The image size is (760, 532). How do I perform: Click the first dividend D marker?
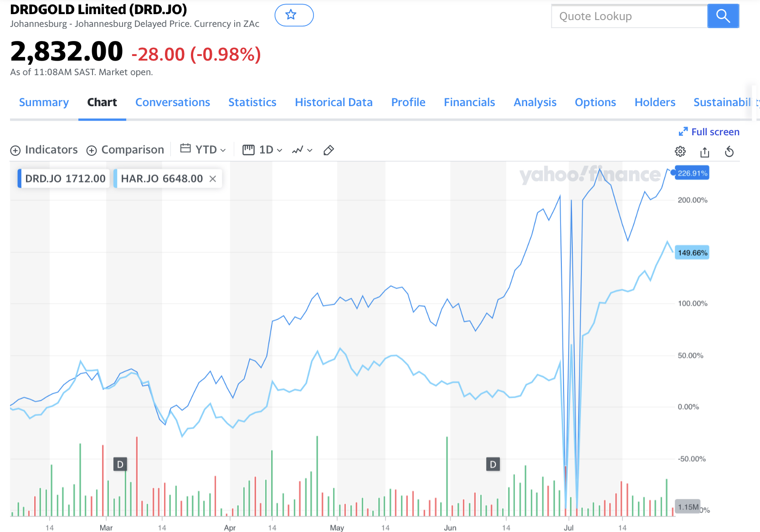[120, 464]
